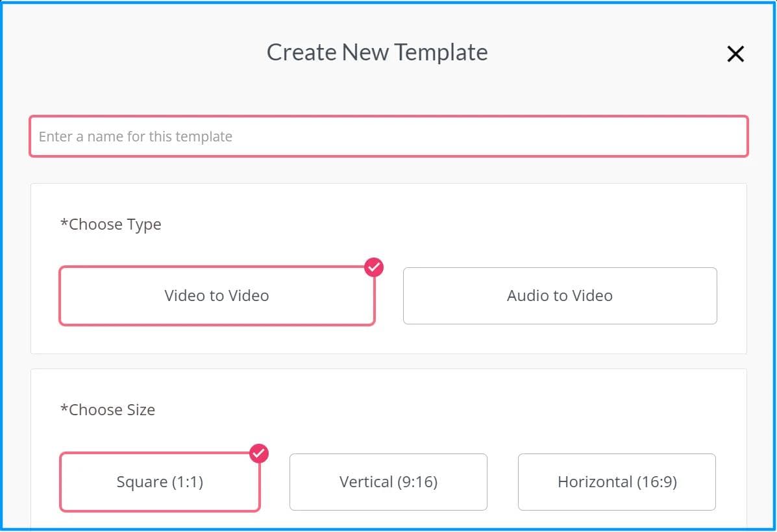Click the 'Audio to Video' button text

560,296
